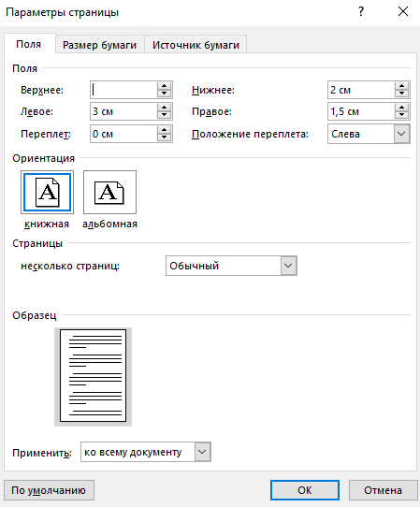420x507 pixels.
Task: Increase the Верхнее margin with up arrow
Action: point(164,86)
